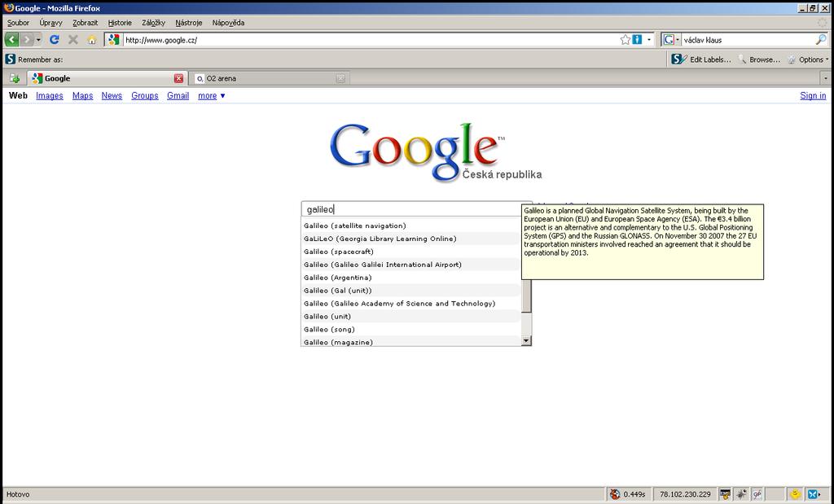Open the list all tabs dropdown
The height and width of the screenshot is (504, 834).
(826, 79)
